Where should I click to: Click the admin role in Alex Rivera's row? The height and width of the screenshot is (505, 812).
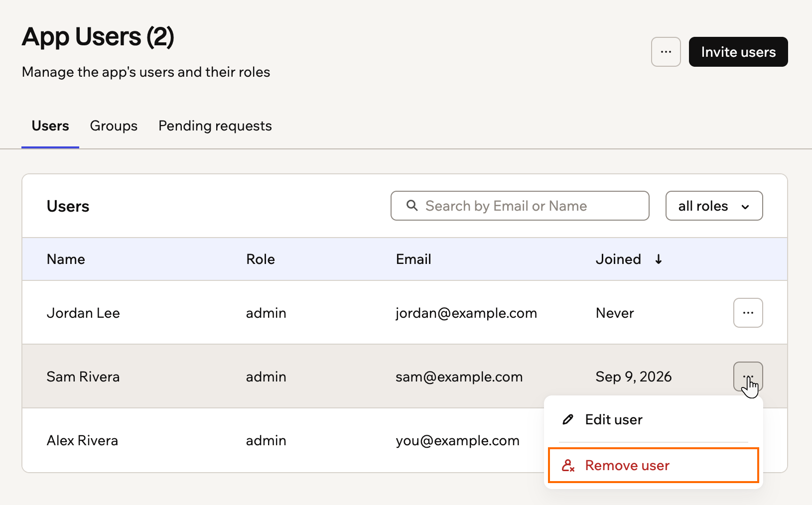coord(266,440)
